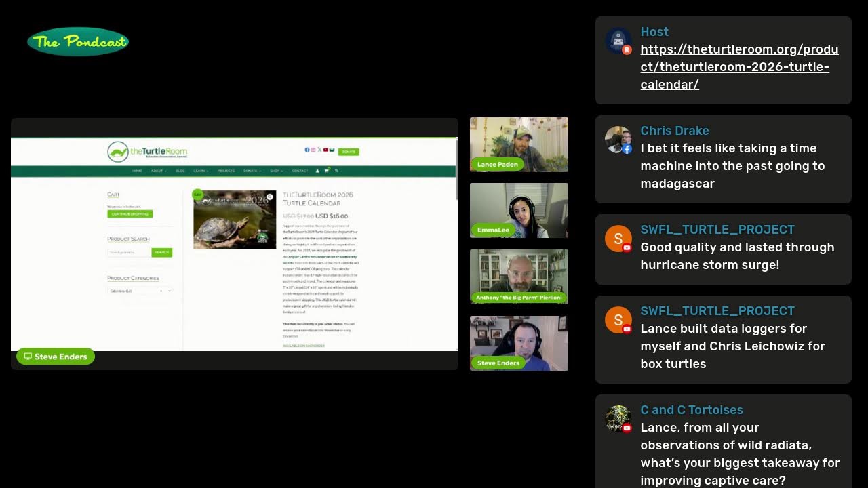Expand the Learn menu chevron

coord(207,171)
